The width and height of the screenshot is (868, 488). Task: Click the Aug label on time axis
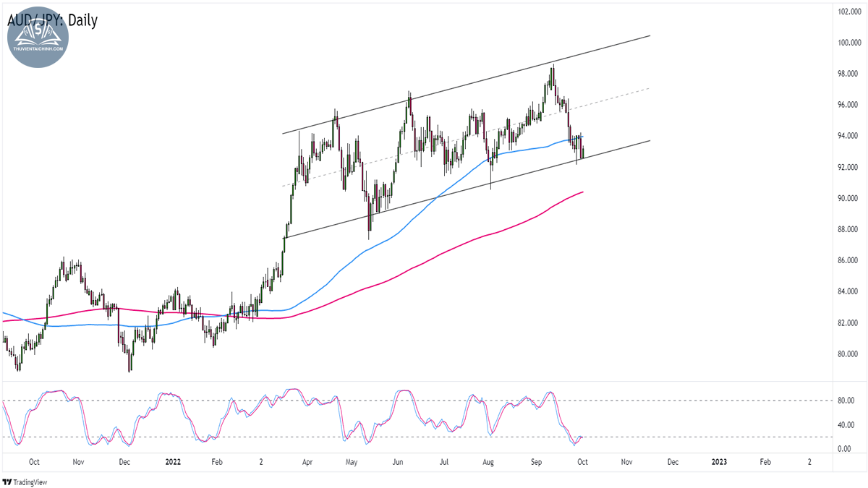488,461
